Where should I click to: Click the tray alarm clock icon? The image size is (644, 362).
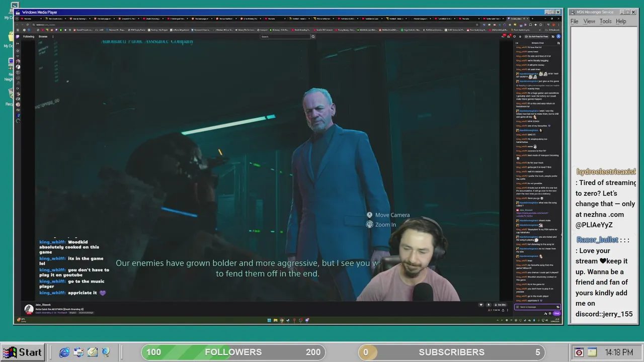(x=579, y=352)
